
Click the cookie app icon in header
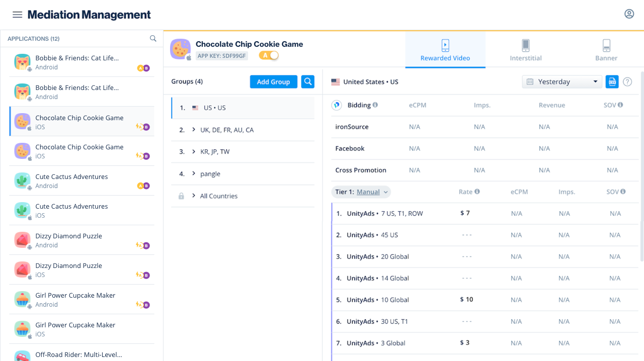[x=180, y=49]
